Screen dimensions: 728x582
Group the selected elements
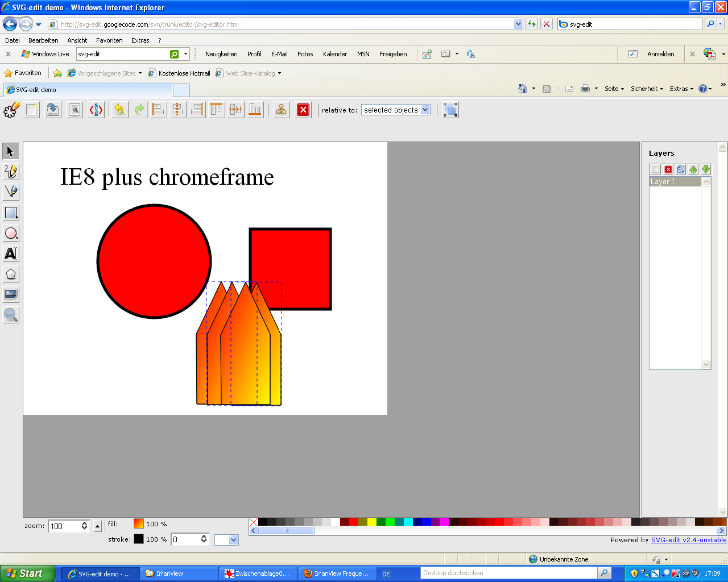pyautogui.click(x=450, y=110)
